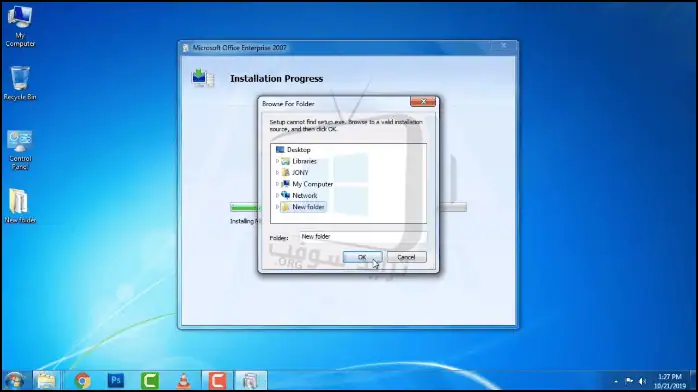
Task: Click OK in Browse For Folder dialog
Action: pos(362,257)
